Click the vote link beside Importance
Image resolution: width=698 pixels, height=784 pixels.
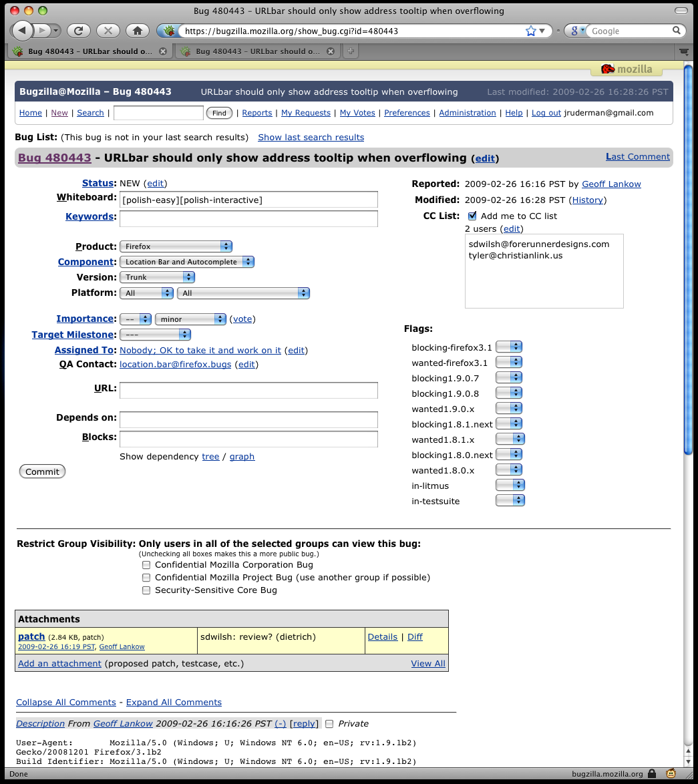[x=242, y=319]
